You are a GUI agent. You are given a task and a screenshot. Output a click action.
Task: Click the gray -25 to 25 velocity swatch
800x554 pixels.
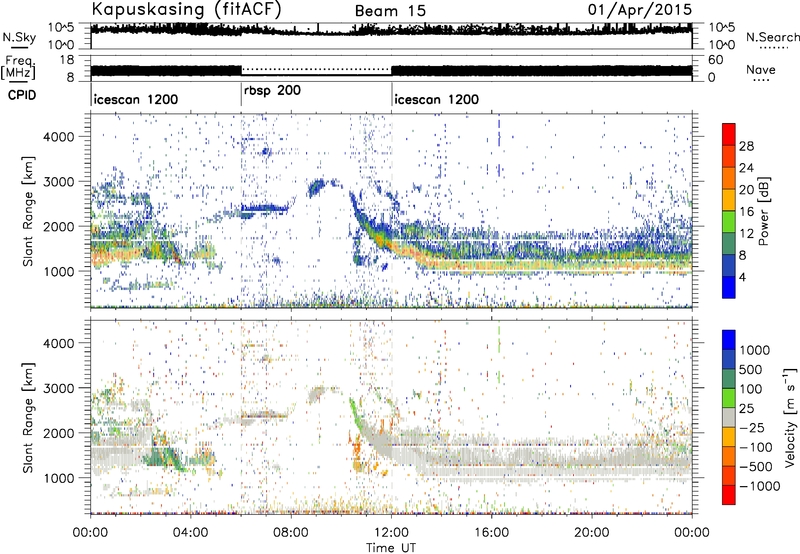click(729, 417)
